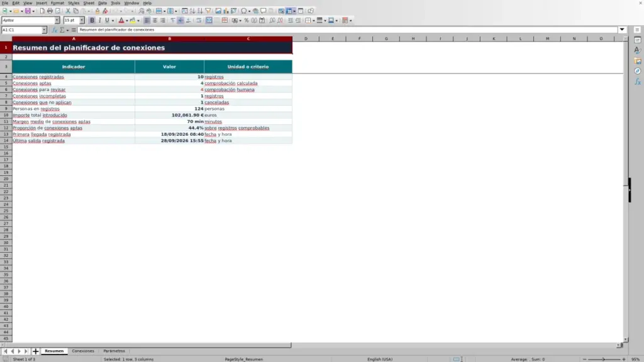This screenshot has width=644, height=362.
Task: Click the Print icon in toolbar
Action: tap(50, 11)
